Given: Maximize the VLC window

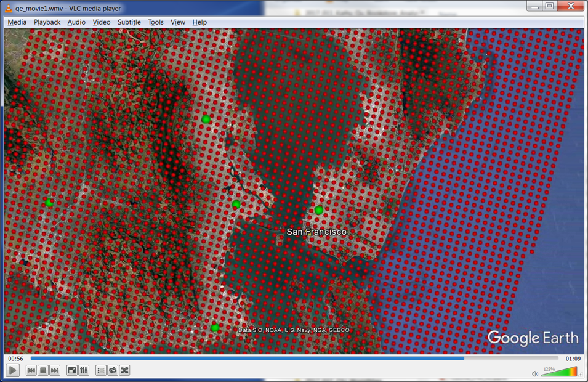Looking at the screenshot, I should tap(549, 6).
